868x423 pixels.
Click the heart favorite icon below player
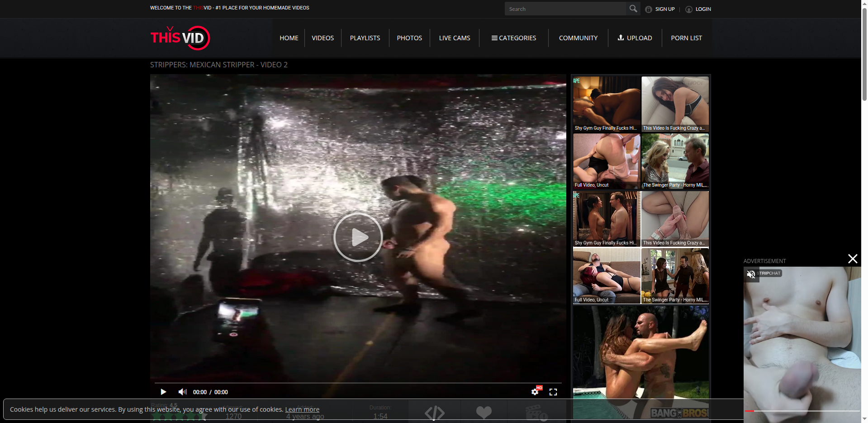[x=484, y=412]
